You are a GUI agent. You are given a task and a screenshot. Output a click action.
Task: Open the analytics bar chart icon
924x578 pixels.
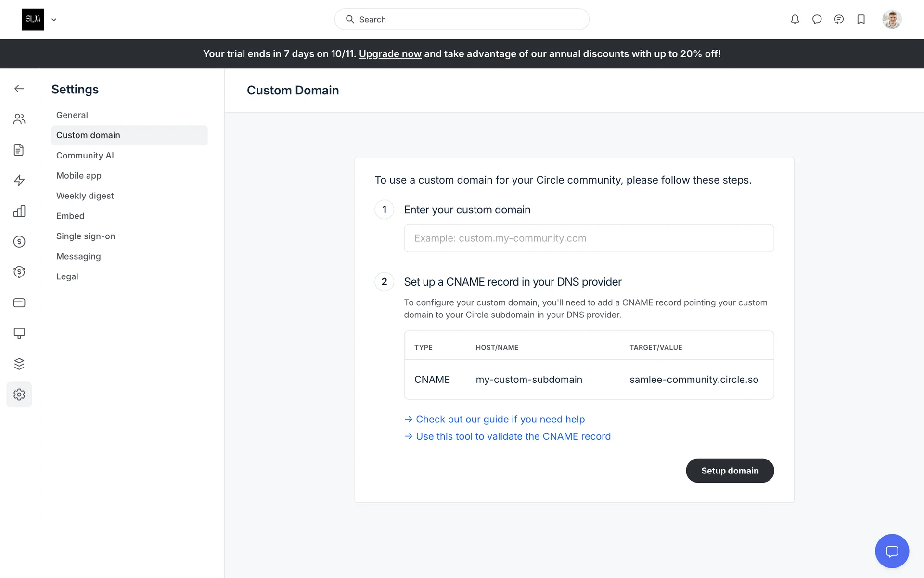coord(19,211)
